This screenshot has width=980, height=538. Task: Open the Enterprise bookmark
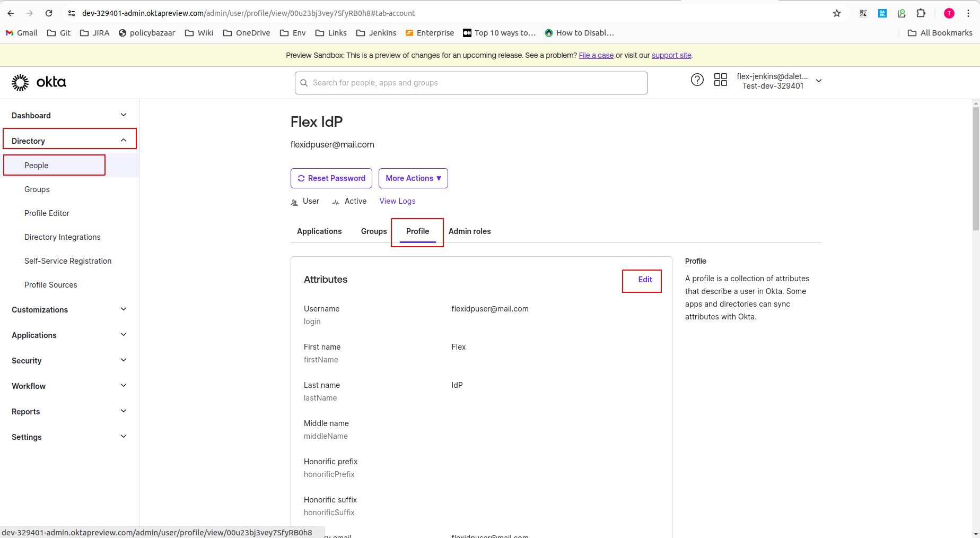(430, 33)
